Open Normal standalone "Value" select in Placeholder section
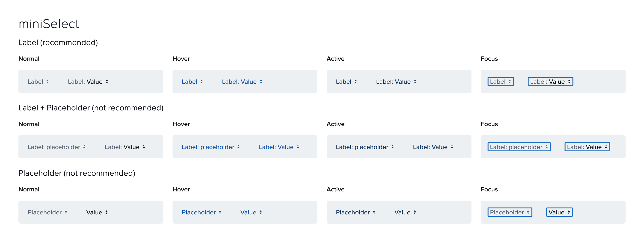Image resolution: width=644 pixels, height=242 pixels. 97,212
